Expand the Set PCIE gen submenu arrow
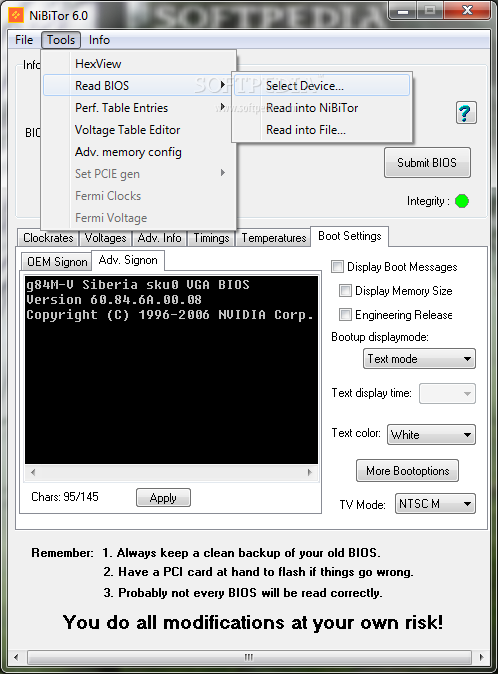The width and height of the screenshot is (498, 674). (223, 173)
